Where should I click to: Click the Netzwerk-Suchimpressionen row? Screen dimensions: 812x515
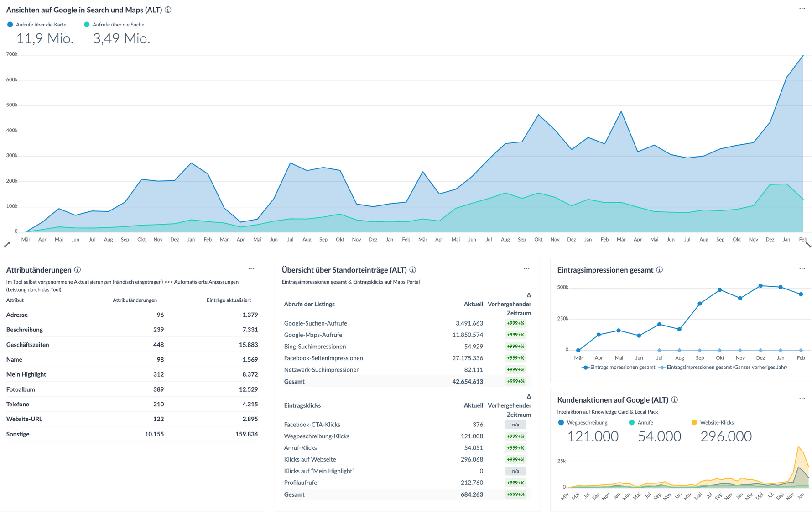tap(407, 370)
